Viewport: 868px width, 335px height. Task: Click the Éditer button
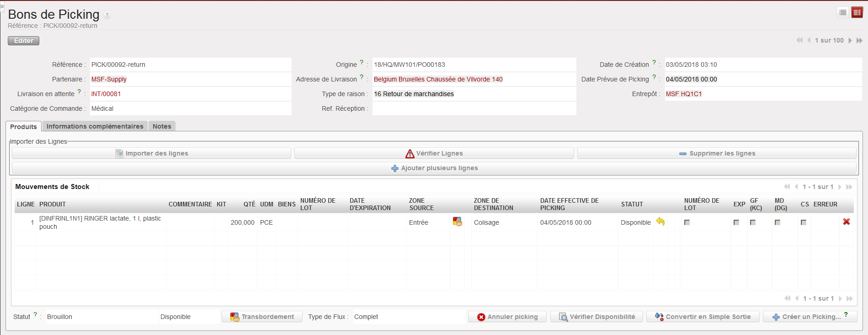(24, 41)
